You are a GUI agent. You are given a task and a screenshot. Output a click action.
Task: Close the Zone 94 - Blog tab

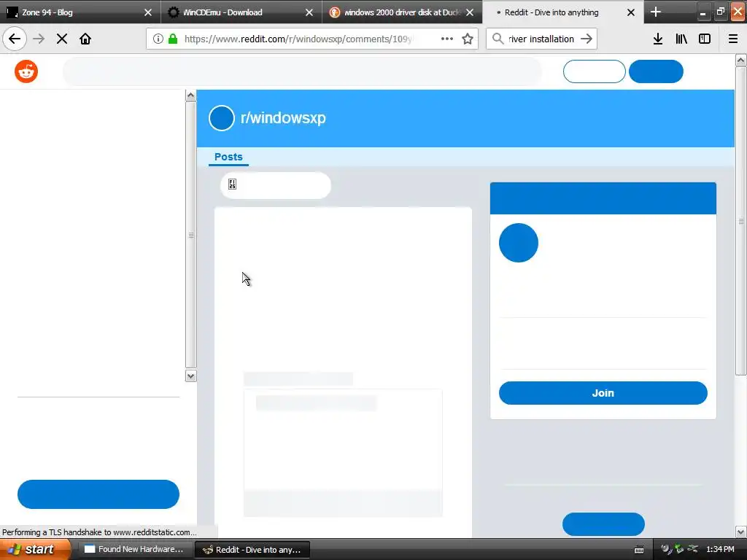[148, 12]
